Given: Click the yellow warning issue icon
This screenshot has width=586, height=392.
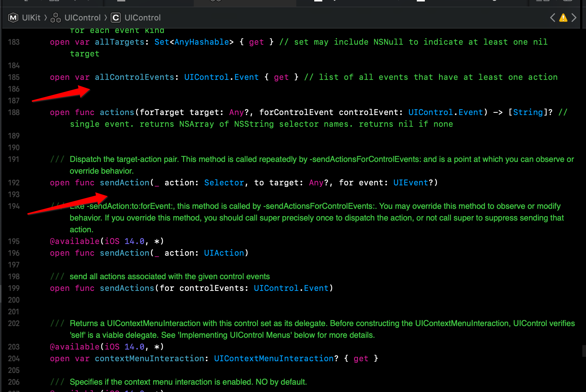Looking at the screenshot, I should click(563, 18).
